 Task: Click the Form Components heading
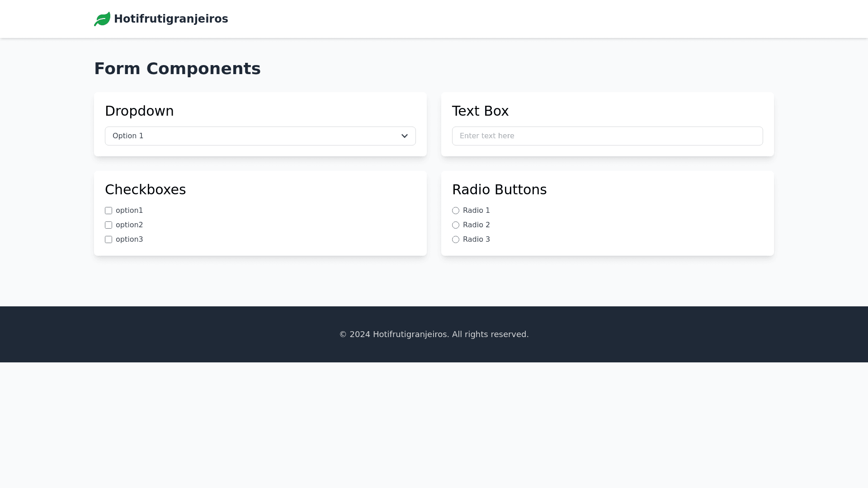click(177, 69)
